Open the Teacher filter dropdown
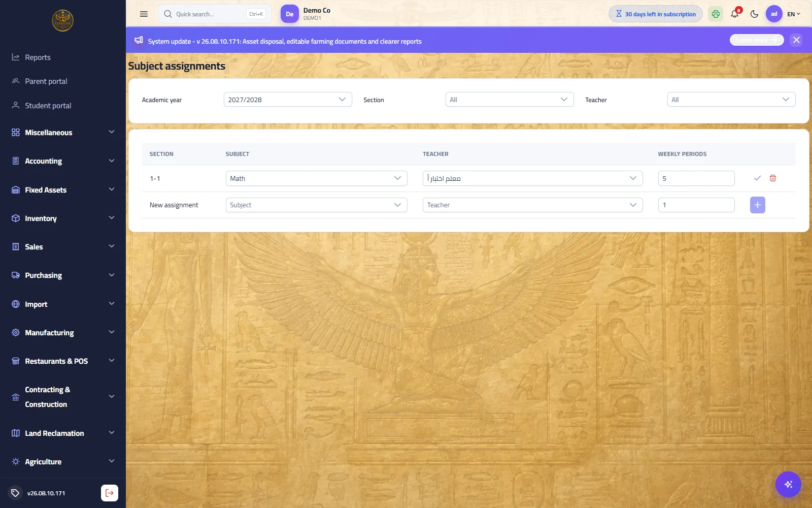812x508 pixels. (731, 100)
